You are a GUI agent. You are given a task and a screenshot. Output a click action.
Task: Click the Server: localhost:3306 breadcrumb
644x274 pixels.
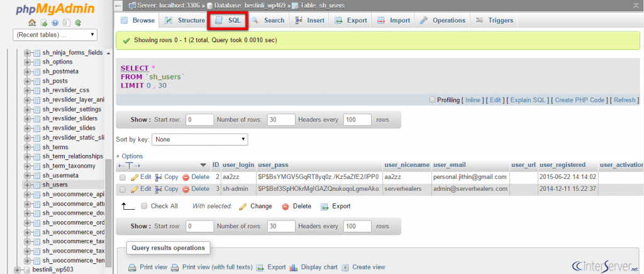[170, 6]
